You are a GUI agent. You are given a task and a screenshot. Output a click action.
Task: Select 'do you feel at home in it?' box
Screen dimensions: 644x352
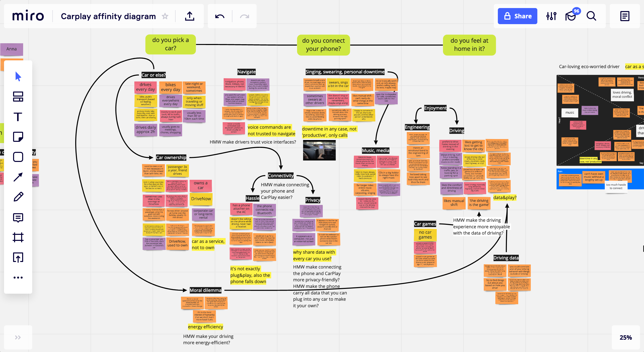click(x=469, y=45)
